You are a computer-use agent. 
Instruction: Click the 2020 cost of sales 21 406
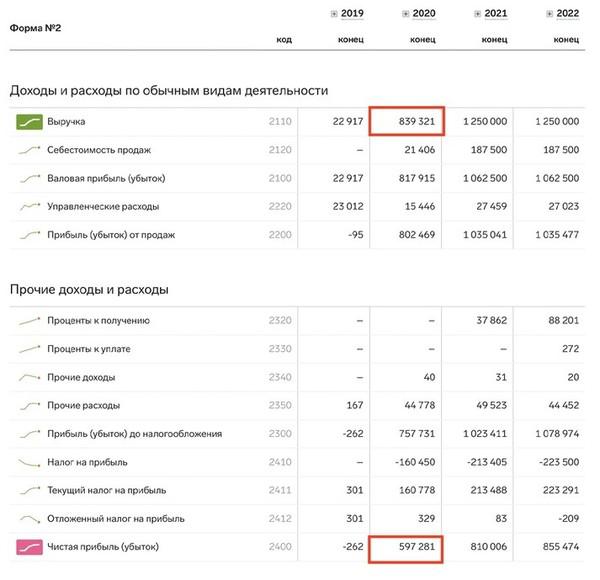coord(420,150)
